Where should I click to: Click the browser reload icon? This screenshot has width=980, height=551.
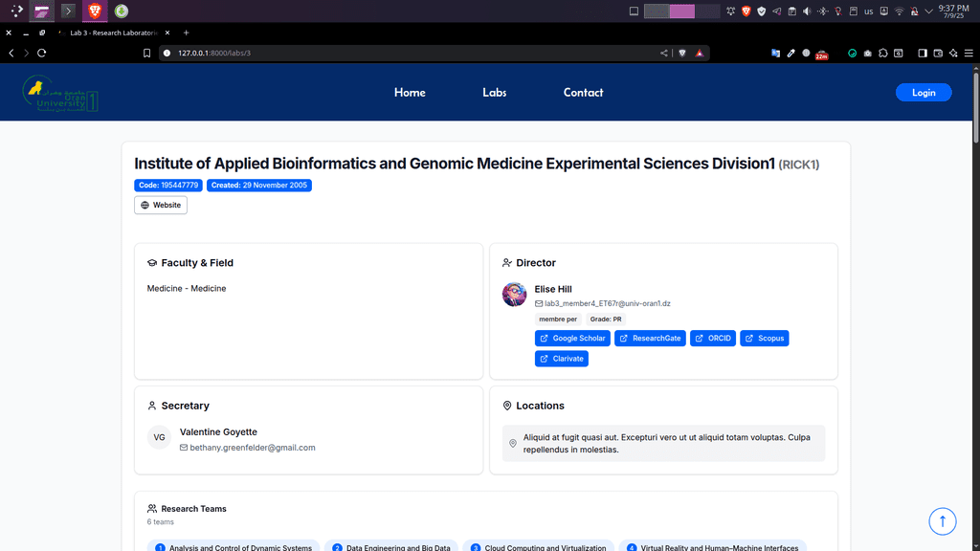[x=41, y=54]
